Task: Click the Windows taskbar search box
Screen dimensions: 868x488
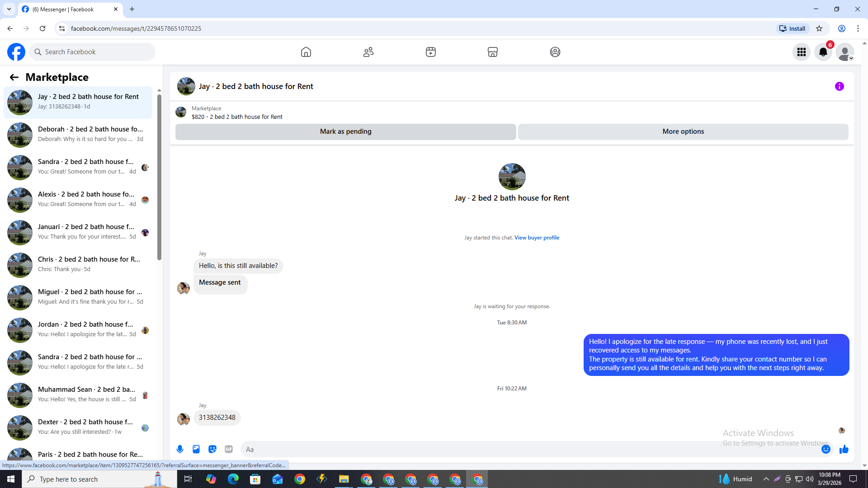Action: click(99, 479)
